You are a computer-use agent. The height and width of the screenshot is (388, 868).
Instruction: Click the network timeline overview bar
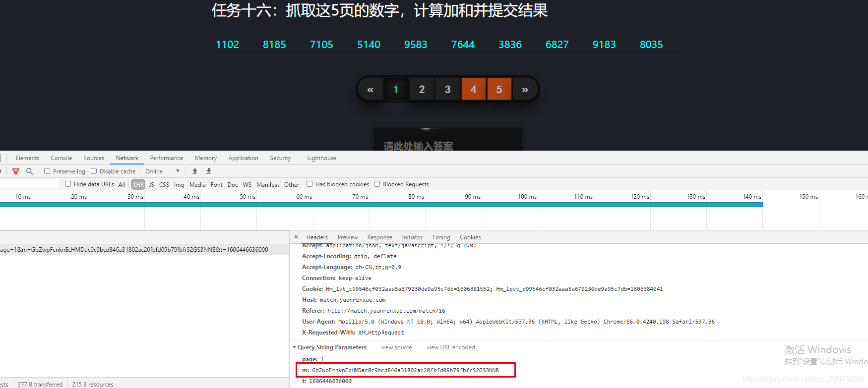(x=381, y=204)
